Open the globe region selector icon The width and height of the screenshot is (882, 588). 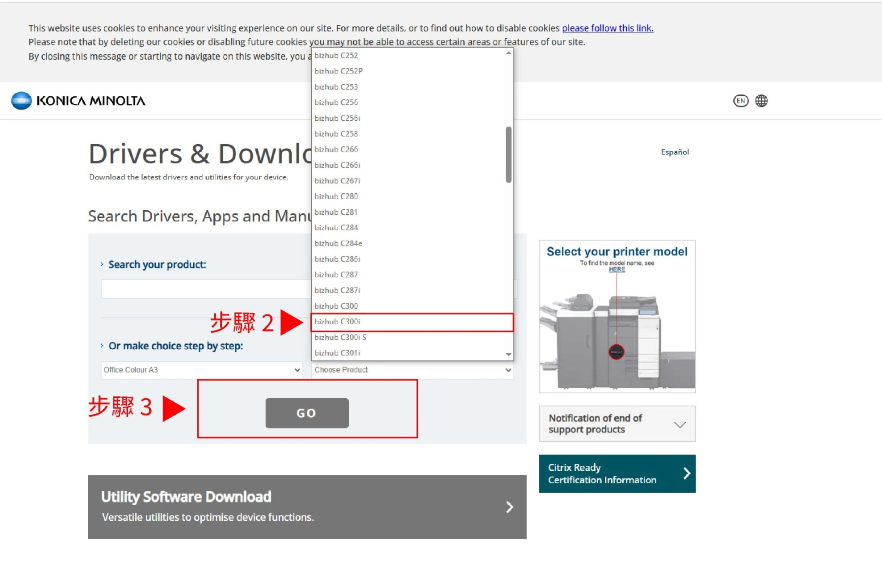click(761, 101)
